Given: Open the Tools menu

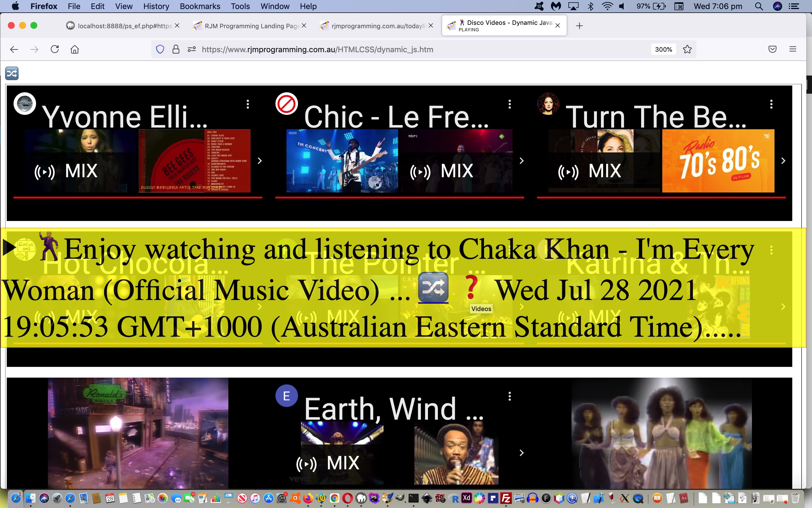Looking at the screenshot, I should click(240, 6).
